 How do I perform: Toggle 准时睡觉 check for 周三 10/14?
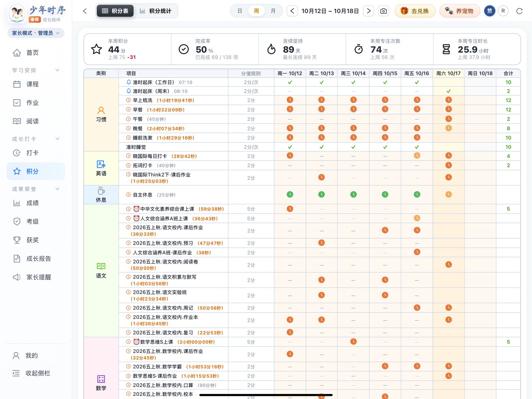[x=353, y=147]
